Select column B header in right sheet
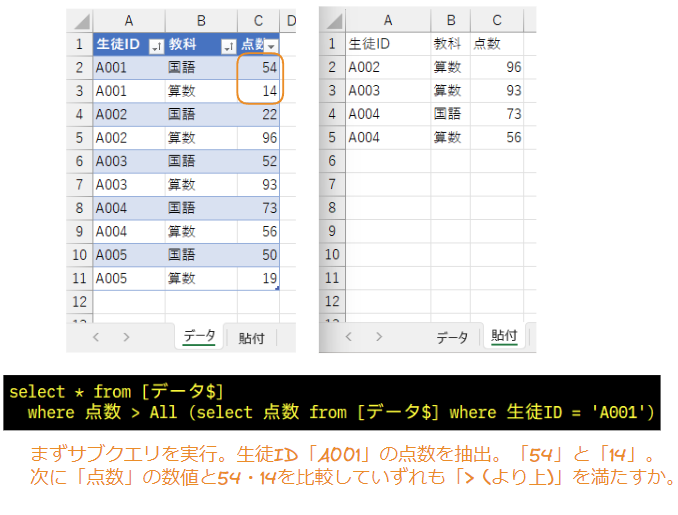This screenshot has width=678, height=515. [451, 20]
